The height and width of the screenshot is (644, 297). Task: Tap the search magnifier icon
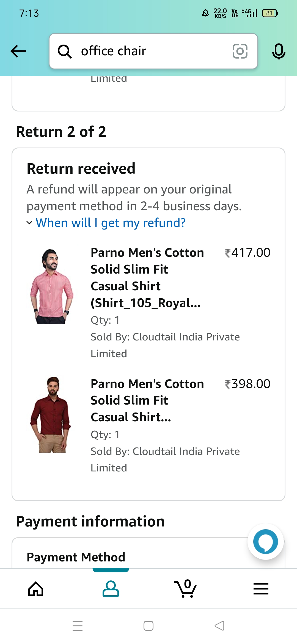(65, 51)
